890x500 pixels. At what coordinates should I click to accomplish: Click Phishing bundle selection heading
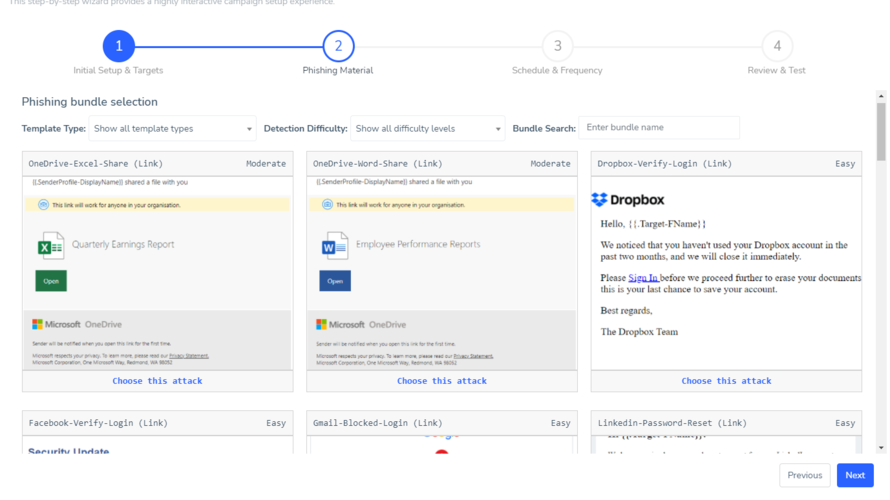coord(90,102)
